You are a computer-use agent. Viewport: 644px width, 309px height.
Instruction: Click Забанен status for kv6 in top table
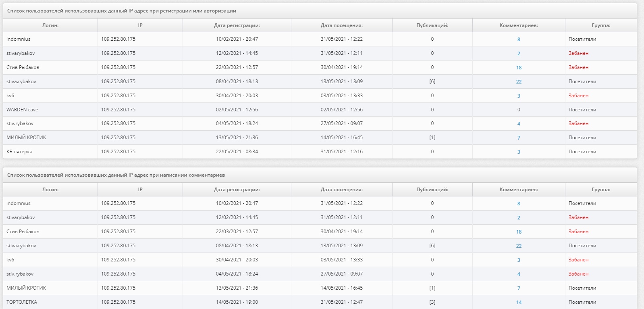pos(578,96)
